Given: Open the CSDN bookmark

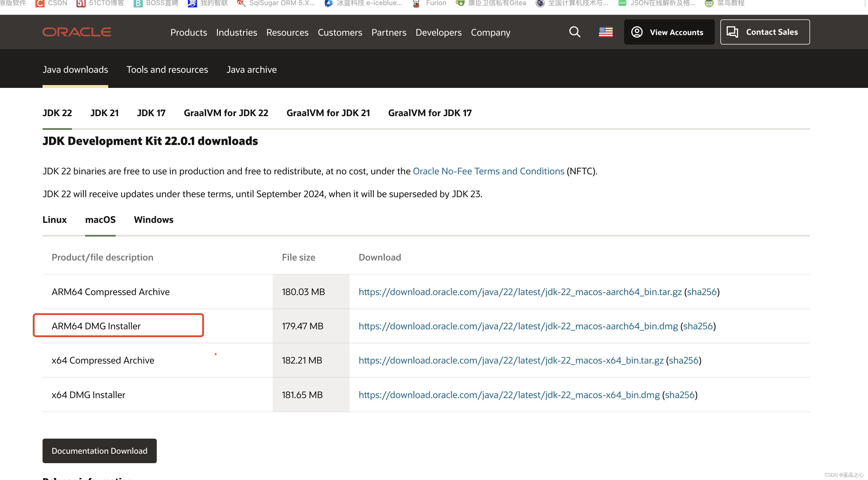Looking at the screenshot, I should tap(52, 3).
